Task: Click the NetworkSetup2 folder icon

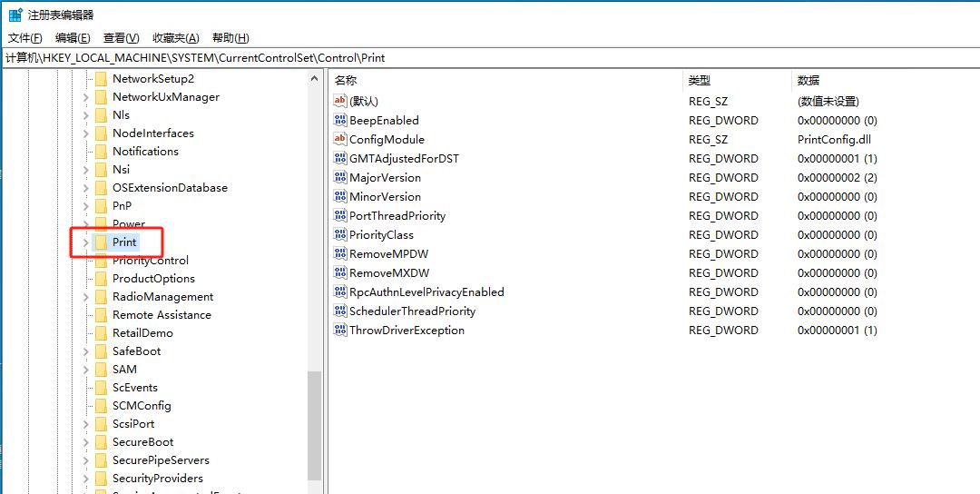Action: point(101,79)
